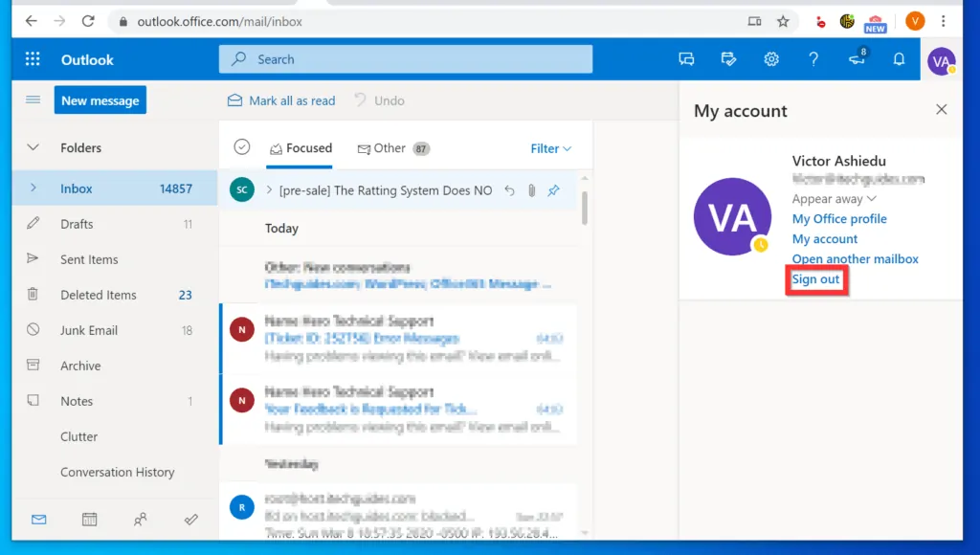The width and height of the screenshot is (980, 555).
Task: Pin the pre-sale email with the pin icon
Action: click(553, 190)
